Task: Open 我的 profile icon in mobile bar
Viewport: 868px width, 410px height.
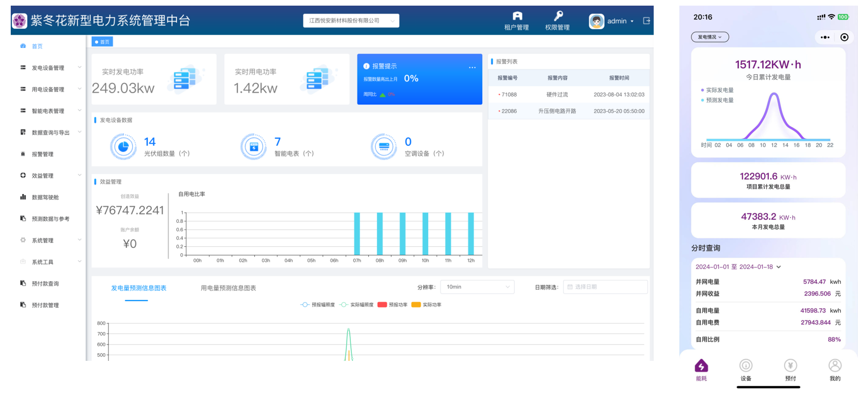Action: pos(835,365)
